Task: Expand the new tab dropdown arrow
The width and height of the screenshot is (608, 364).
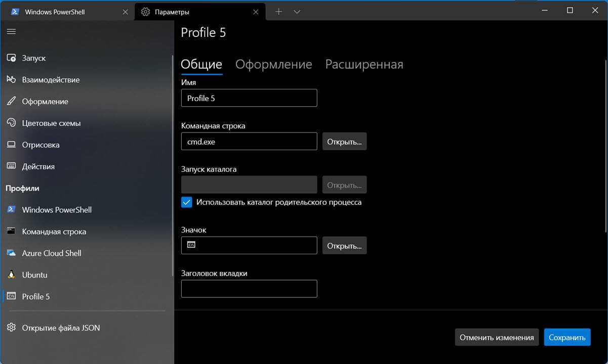Action: [x=297, y=12]
